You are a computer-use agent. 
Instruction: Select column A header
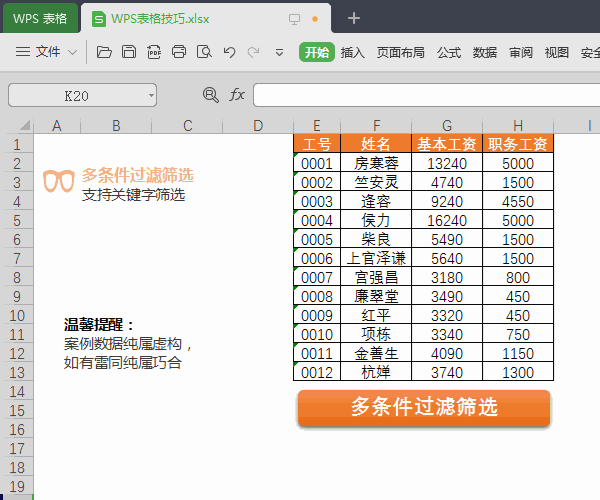click(57, 125)
